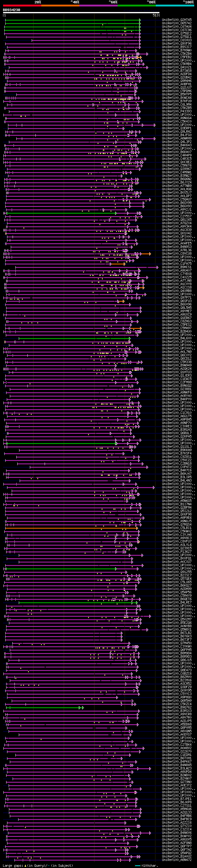The height and width of the screenshot is (868, 197).
Task: Click the green alignment bar of Q2HT45
Action: [73, 20]
